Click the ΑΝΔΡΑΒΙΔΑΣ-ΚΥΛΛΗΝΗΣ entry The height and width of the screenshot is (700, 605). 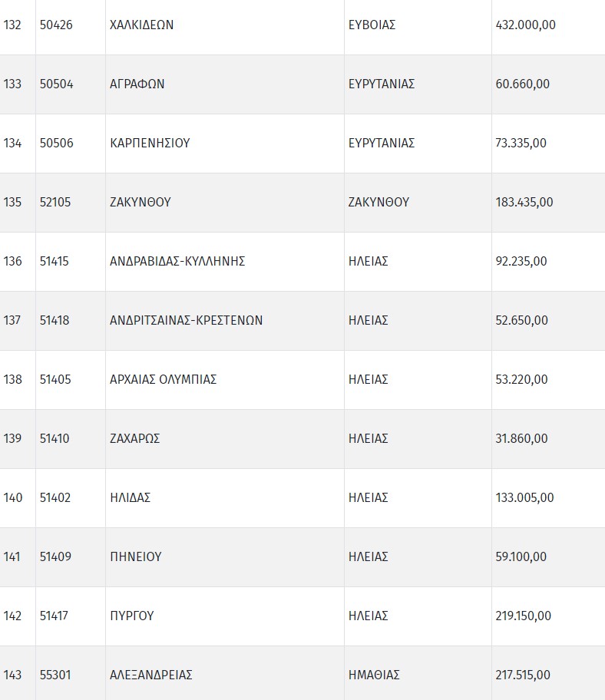pyautogui.click(x=177, y=261)
